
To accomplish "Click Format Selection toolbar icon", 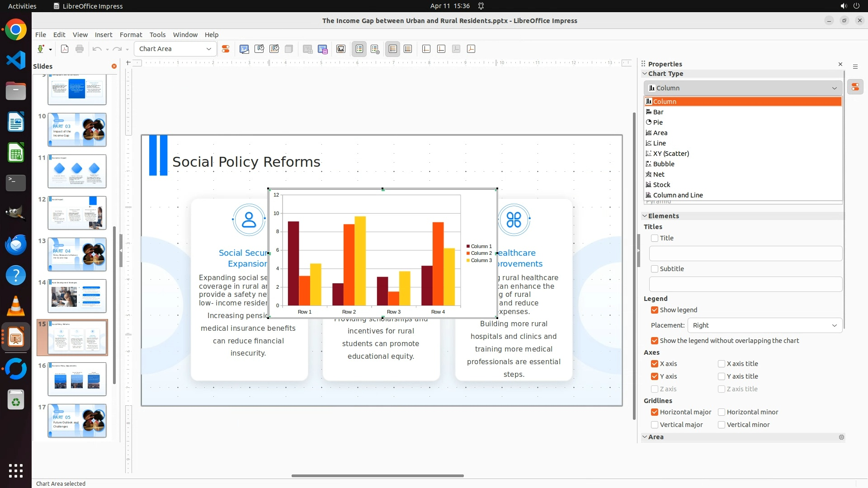I will [225, 49].
